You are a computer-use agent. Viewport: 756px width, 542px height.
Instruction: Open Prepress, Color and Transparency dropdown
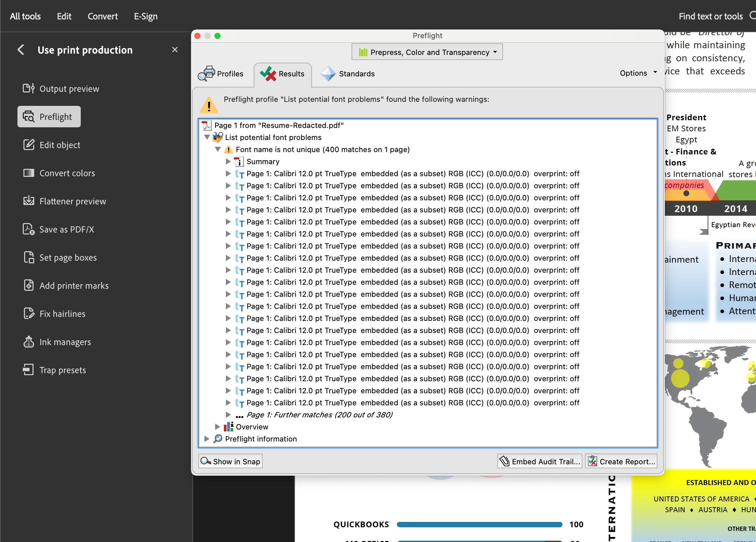click(x=427, y=52)
